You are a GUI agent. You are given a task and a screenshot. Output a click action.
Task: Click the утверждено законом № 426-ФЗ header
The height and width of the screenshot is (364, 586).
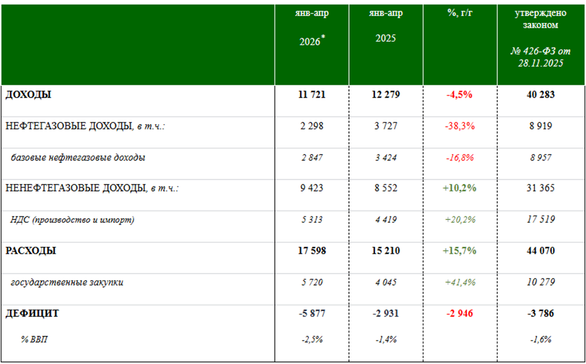(x=540, y=38)
